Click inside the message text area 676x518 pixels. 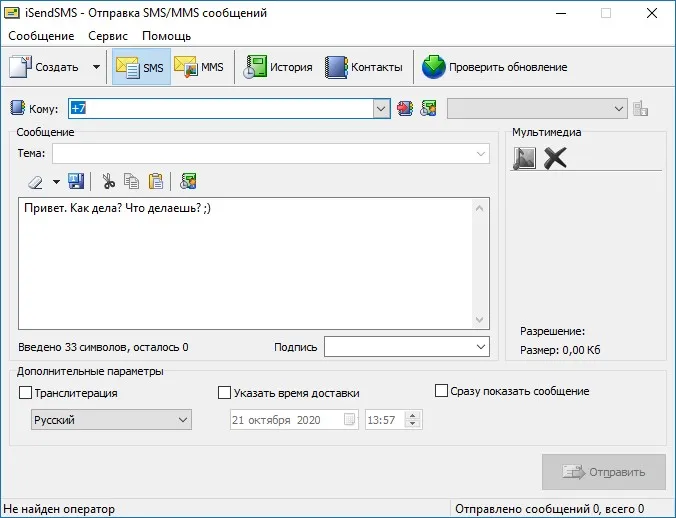(x=247, y=264)
